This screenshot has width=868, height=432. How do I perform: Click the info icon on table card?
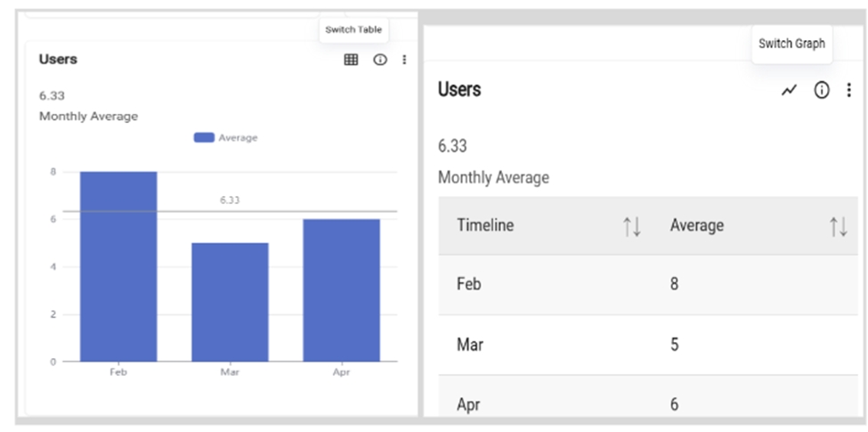[822, 90]
